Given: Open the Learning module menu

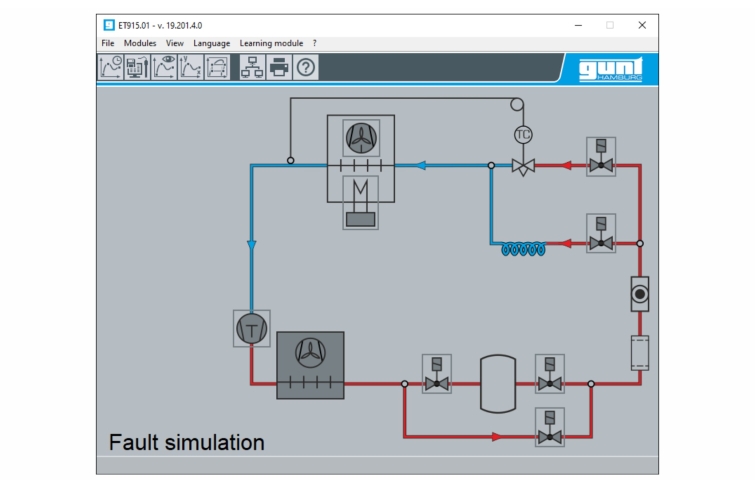Looking at the screenshot, I should click(272, 43).
